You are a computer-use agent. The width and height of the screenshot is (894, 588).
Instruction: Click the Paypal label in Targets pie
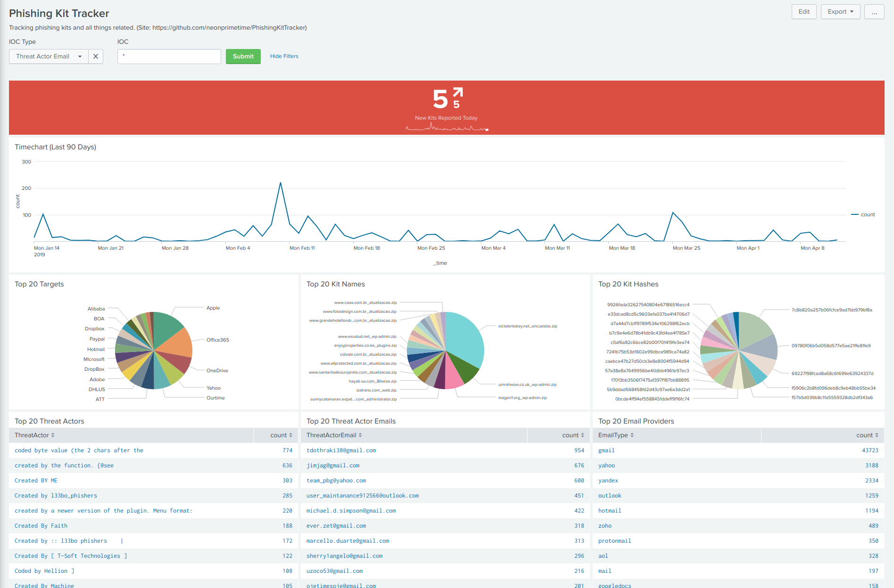[x=97, y=339]
